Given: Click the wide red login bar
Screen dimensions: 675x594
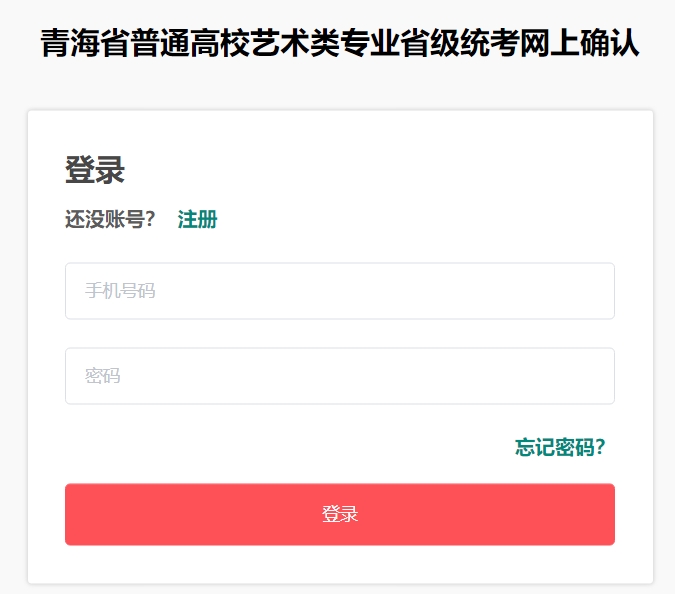Looking at the screenshot, I should point(340,514).
